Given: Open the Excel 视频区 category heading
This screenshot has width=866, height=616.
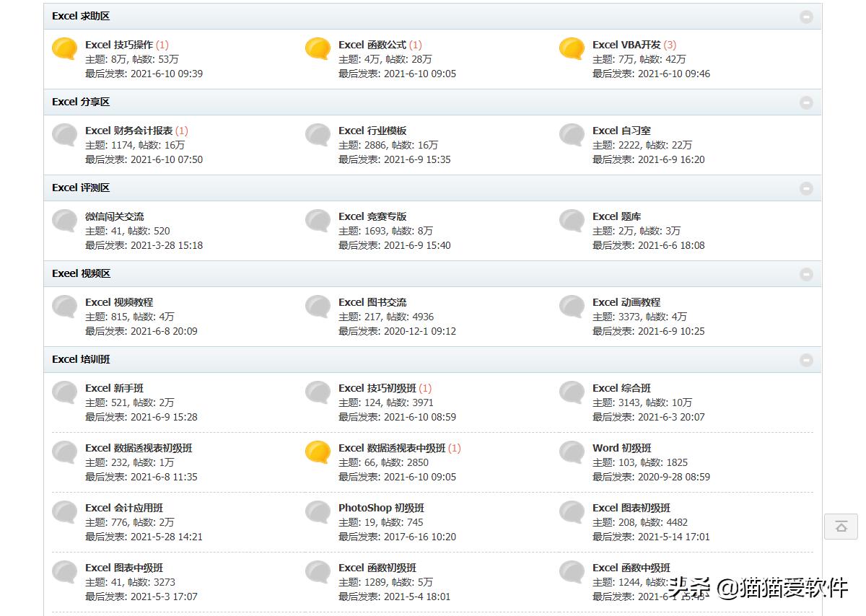Looking at the screenshot, I should pyautogui.click(x=81, y=273).
